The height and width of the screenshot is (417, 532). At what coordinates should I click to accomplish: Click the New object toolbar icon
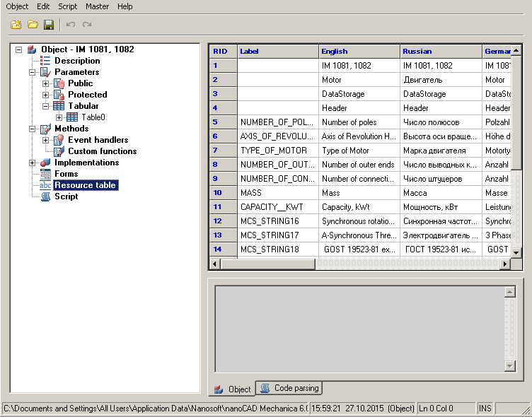tap(16, 25)
